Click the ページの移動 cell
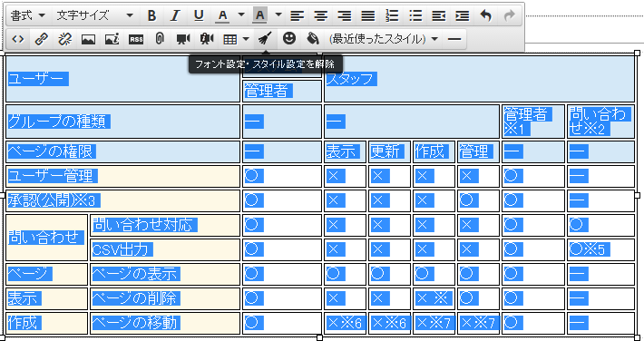The image size is (644, 341). pyautogui.click(x=165, y=323)
